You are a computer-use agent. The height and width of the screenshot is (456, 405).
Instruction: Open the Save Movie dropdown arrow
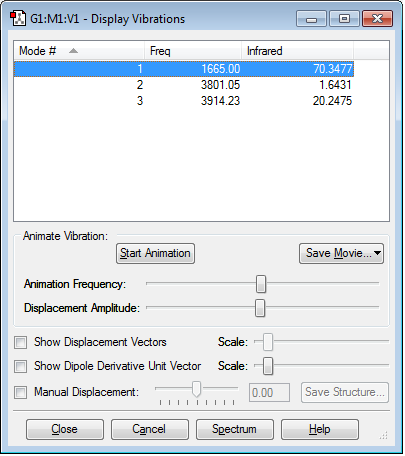coord(377,253)
